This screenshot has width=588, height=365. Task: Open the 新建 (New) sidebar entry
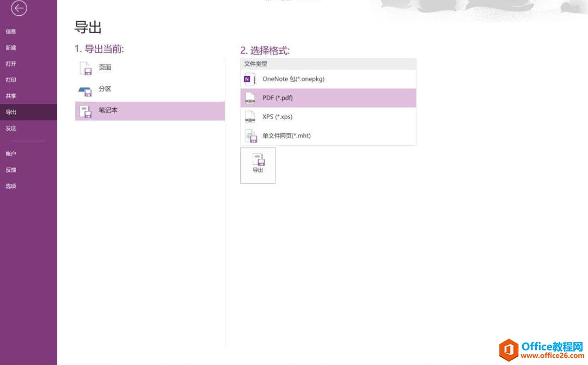(x=12, y=48)
